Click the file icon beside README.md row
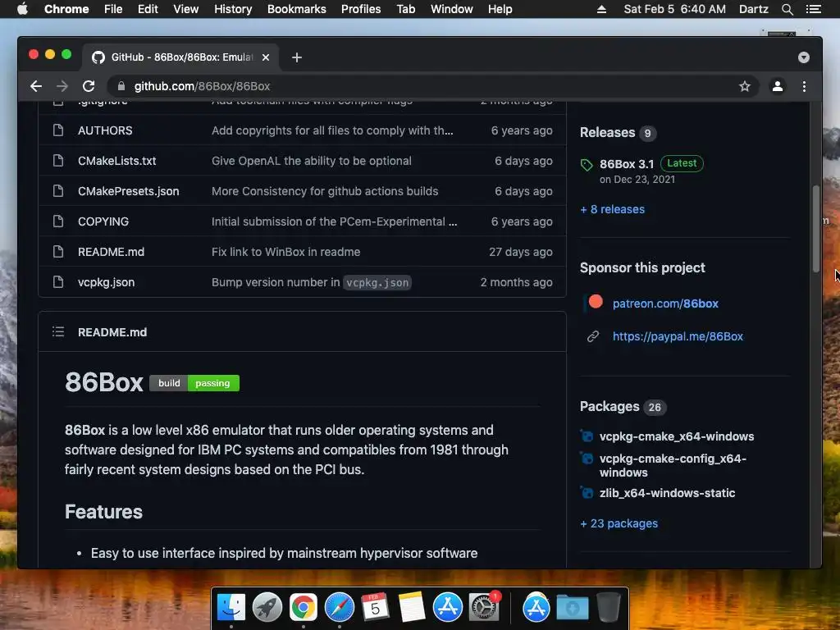Screen dimensions: 840x630 pos(58,252)
